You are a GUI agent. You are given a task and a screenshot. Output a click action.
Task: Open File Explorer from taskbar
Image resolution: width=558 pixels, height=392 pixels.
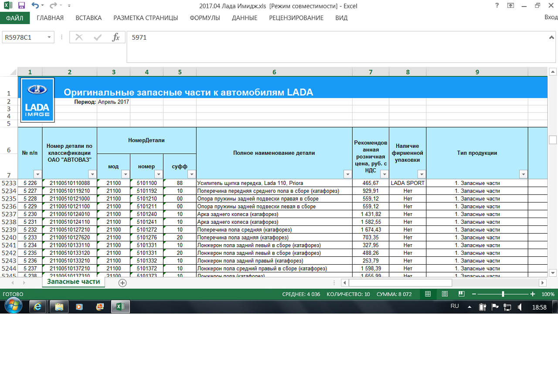coord(59,307)
